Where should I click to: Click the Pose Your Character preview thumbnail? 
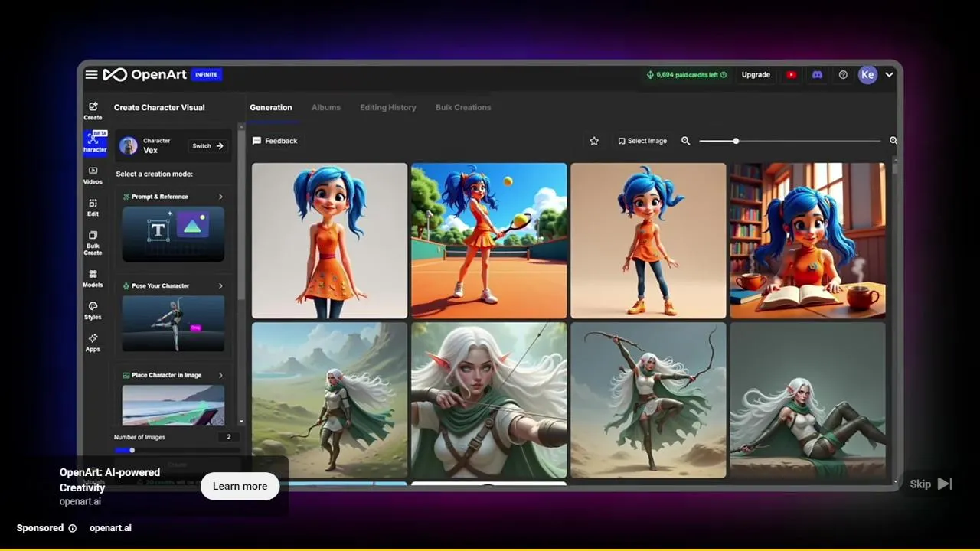click(x=173, y=323)
